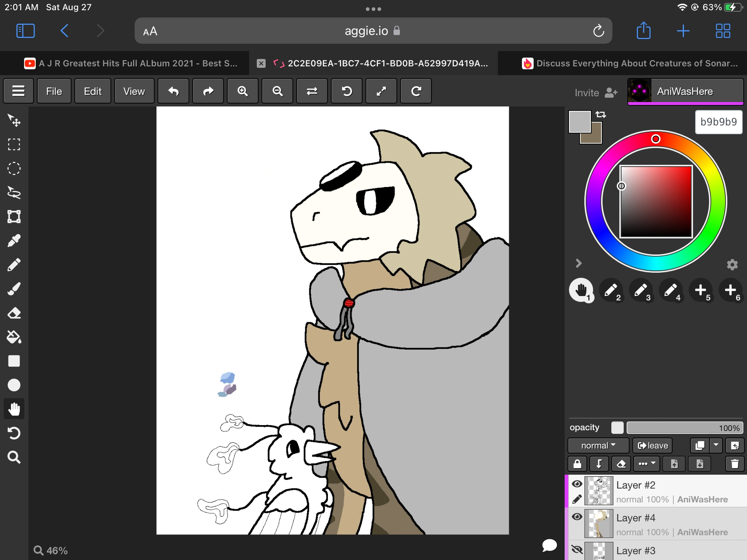Choose the fill bucket tool
Image resolution: width=747 pixels, height=560 pixels.
(14, 337)
